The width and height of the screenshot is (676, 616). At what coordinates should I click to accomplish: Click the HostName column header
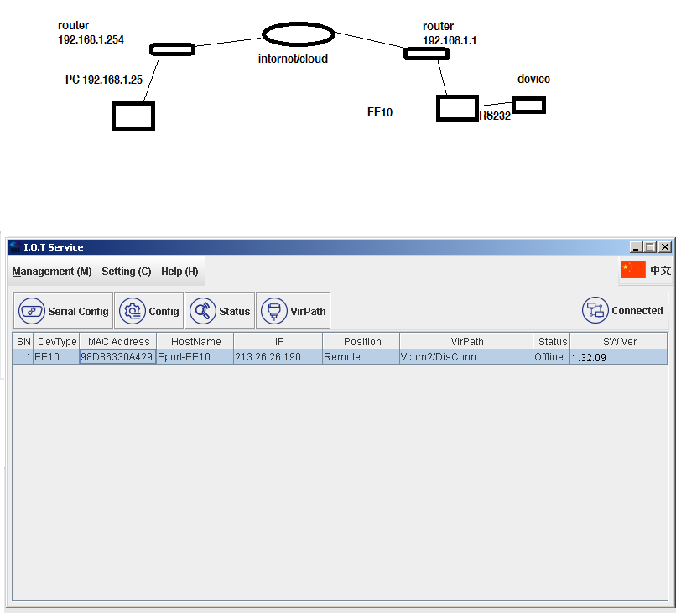tap(195, 342)
